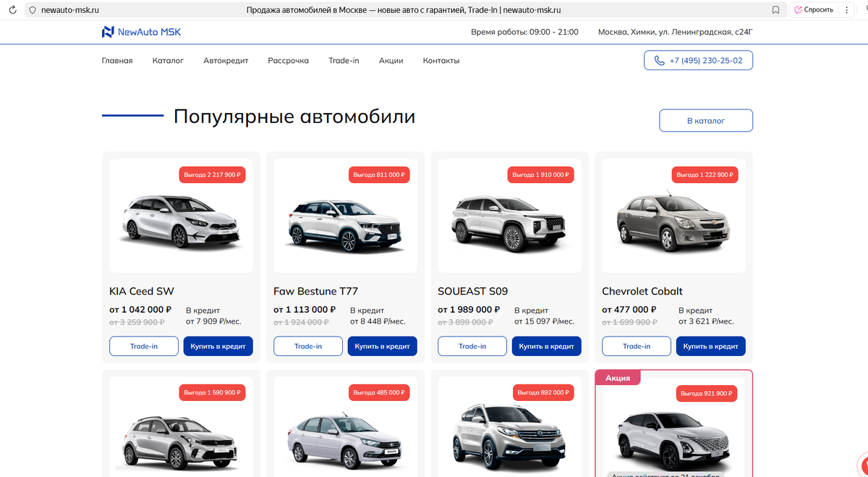This screenshot has height=477, width=868.
Task: Click the Выгода 2 217 900 ₽ badge
Action: point(213,175)
